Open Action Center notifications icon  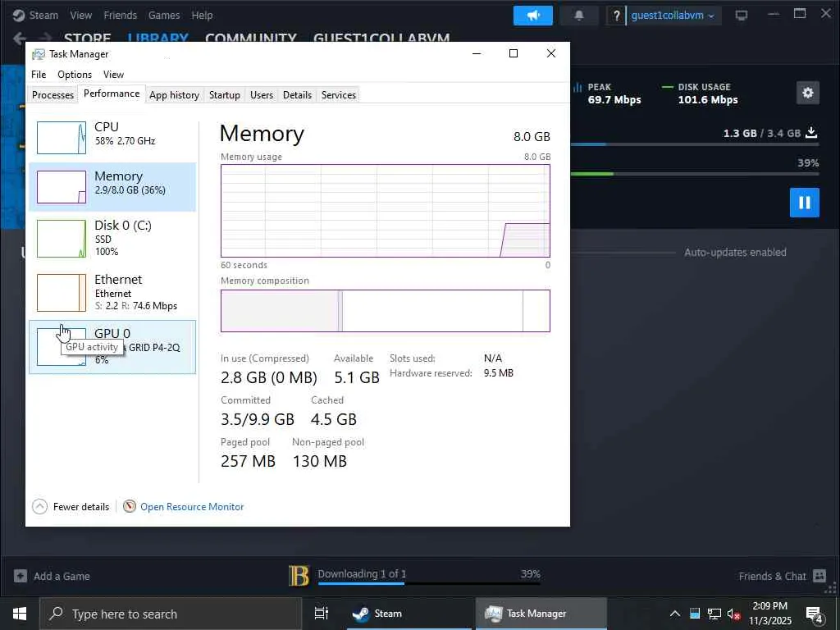[815, 614]
